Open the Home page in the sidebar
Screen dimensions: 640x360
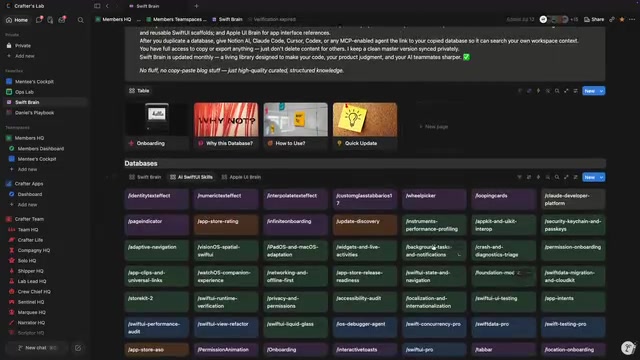click(17, 20)
